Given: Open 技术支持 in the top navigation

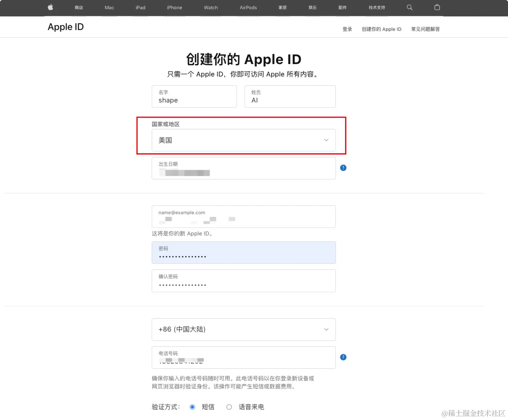Looking at the screenshot, I should (x=377, y=8).
